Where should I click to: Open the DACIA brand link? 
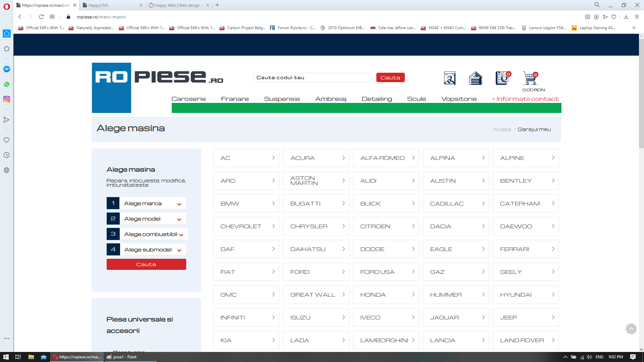456,226
